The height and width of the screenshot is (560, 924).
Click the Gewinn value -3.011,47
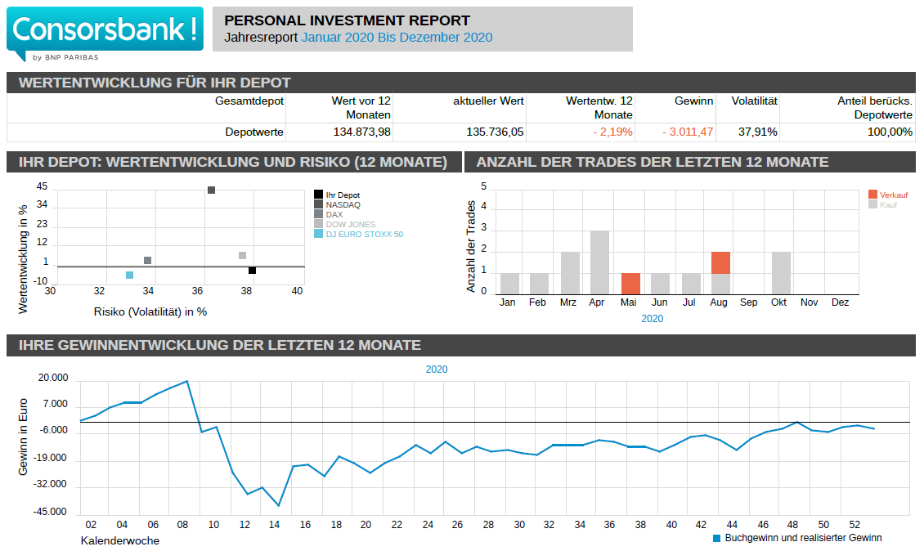pos(686,132)
